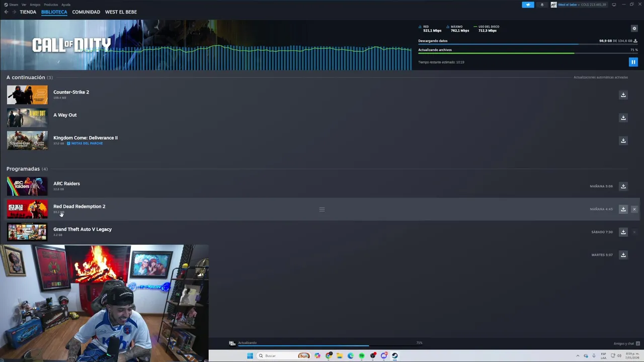This screenshot has height=362, width=644.
Task: Click the bottom bar 71% progress bar
Action: coord(330,346)
